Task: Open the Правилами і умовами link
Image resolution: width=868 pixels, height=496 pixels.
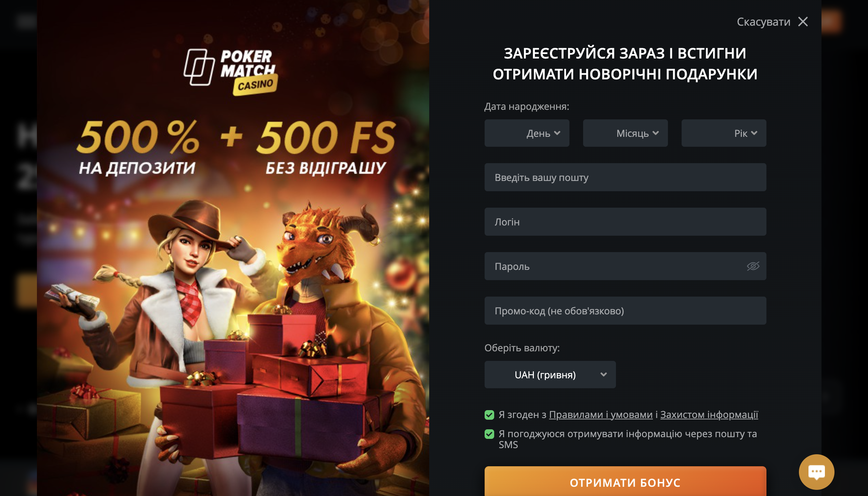Action: 601,415
